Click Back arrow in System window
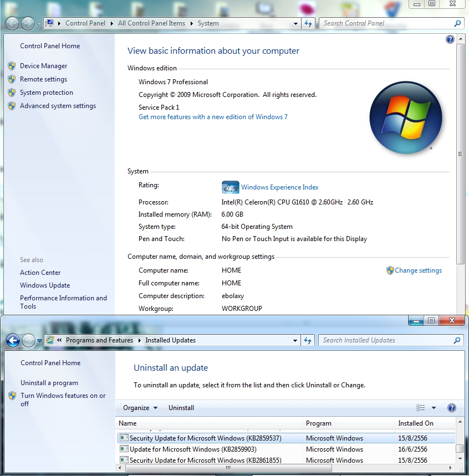The width and height of the screenshot is (469, 476). coord(12,23)
